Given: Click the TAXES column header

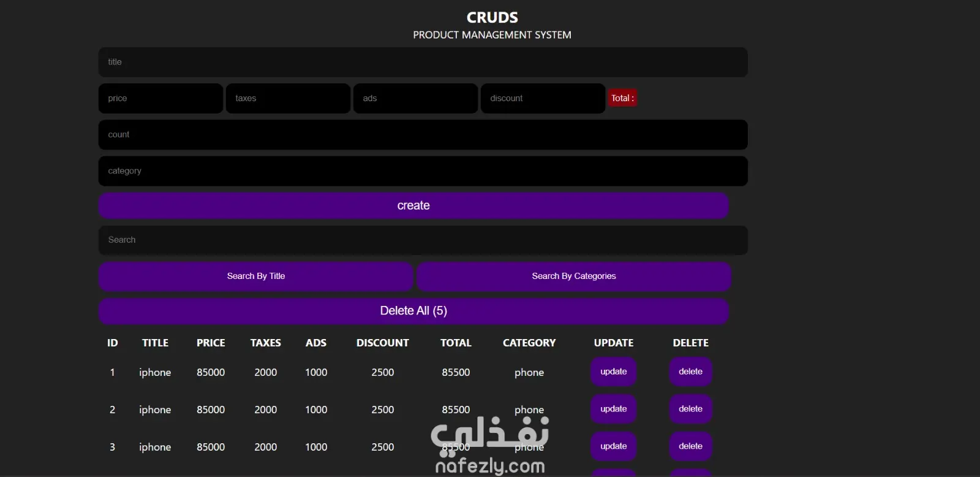Looking at the screenshot, I should pyautogui.click(x=266, y=343).
